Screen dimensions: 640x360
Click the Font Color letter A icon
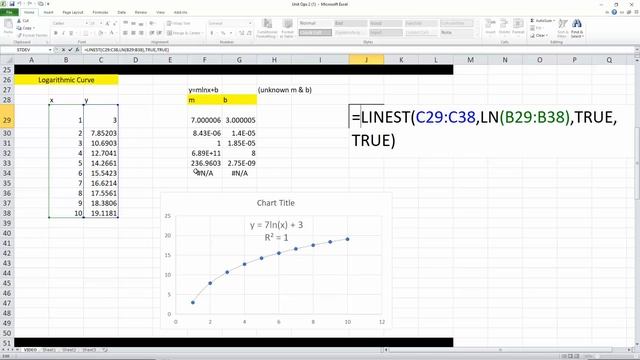coord(111,33)
